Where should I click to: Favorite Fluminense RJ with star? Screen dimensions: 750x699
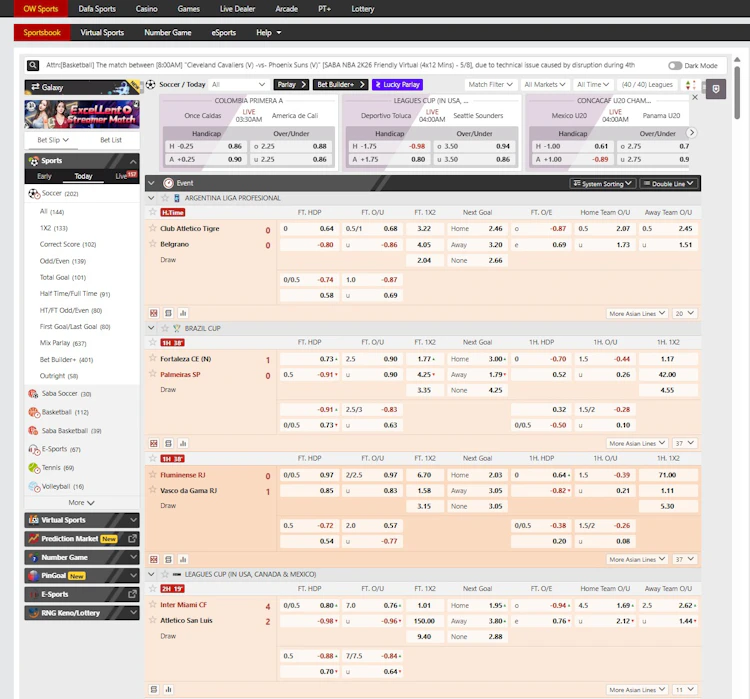pos(153,475)
